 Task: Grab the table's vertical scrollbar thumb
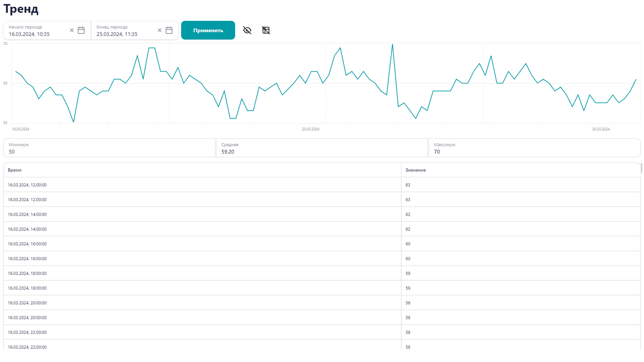tap(642, 168)
